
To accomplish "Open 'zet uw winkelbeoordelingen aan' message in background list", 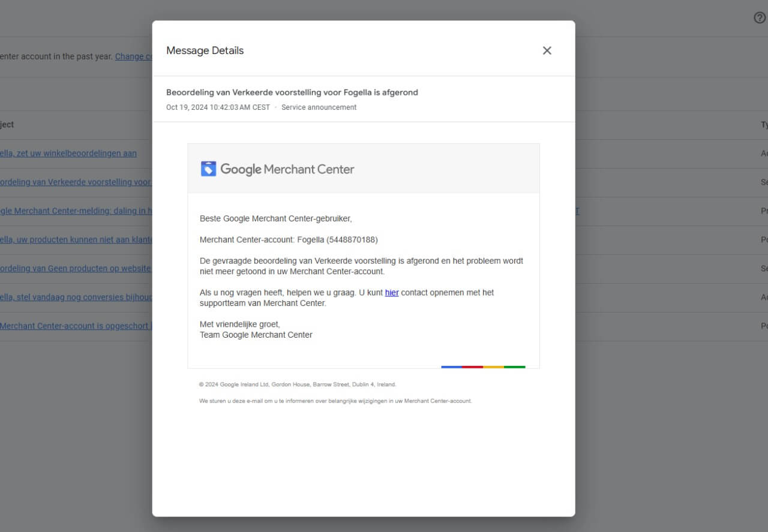I will point(68,154).
